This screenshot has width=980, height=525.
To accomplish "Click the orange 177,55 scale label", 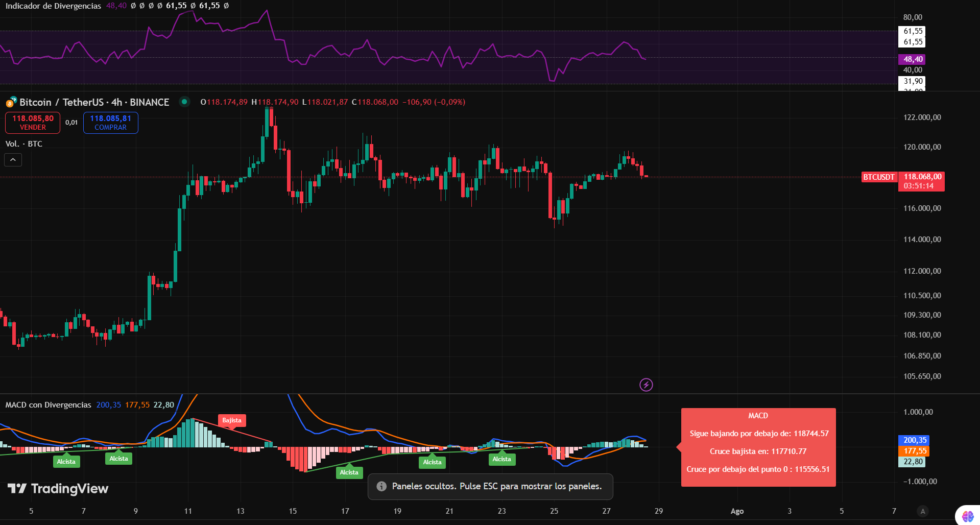I will 915,451.
